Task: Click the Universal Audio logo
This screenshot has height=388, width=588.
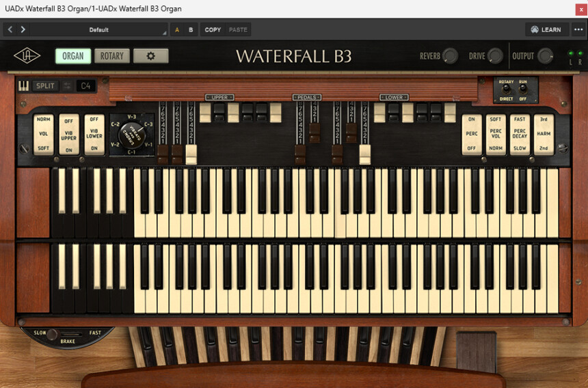Action: point(26,56)
